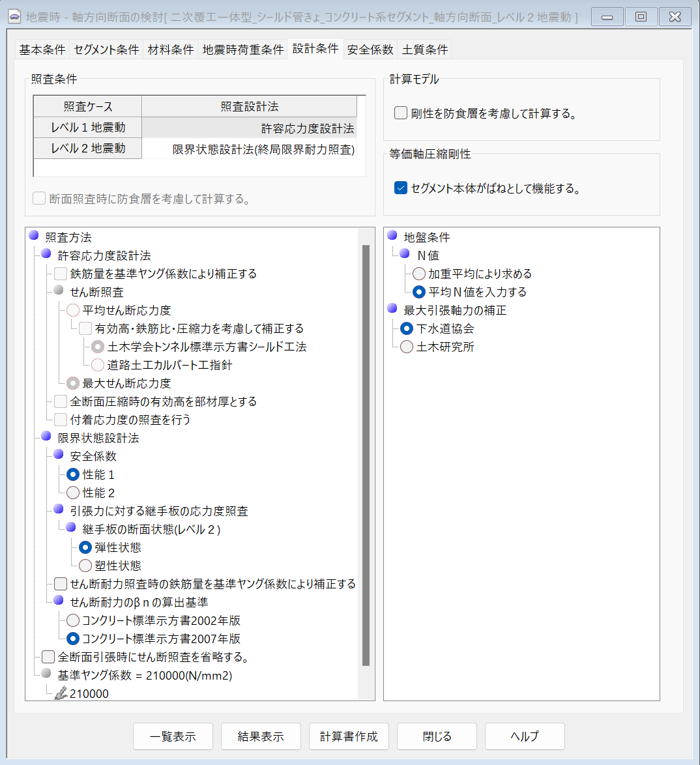
Task: Click the purple sphere icon next to 限界状態設計法
Action: 46,437
